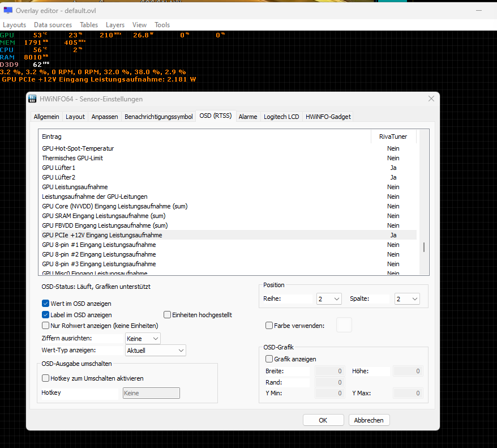Image resolution: width=497 pixels, height=448 pixels.
Task: Open the 'Ziffern ausrichten' dropdown
Action: [143, 339]
